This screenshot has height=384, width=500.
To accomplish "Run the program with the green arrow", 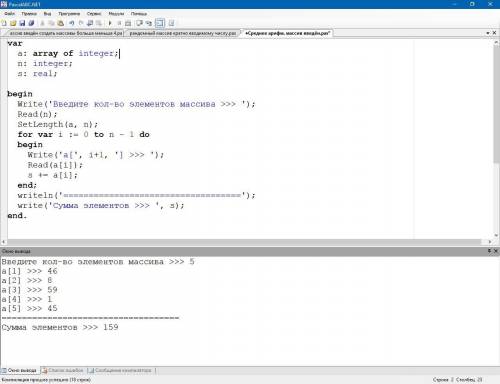I will tap(110, 23).
